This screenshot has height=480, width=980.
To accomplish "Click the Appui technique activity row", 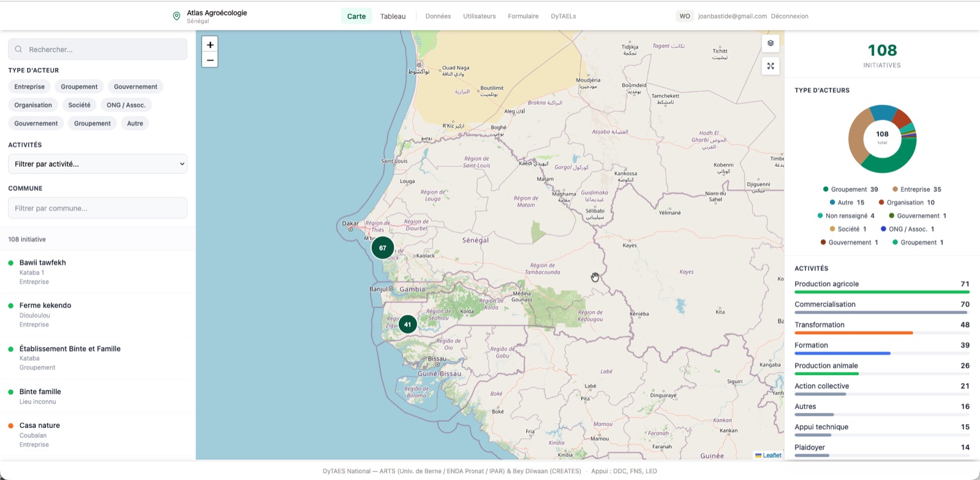I will 882,430.
